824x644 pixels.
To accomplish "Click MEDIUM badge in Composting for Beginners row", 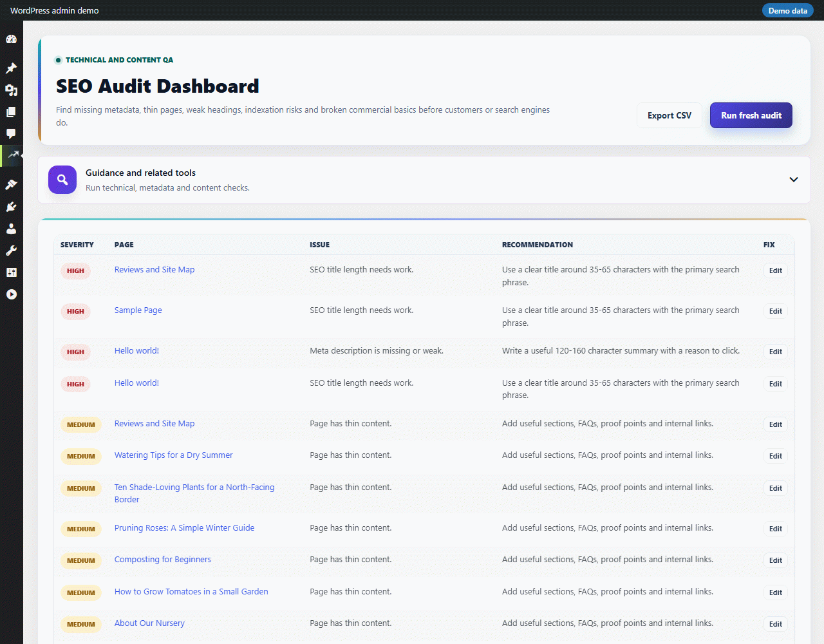I will [x=81, y=561].
